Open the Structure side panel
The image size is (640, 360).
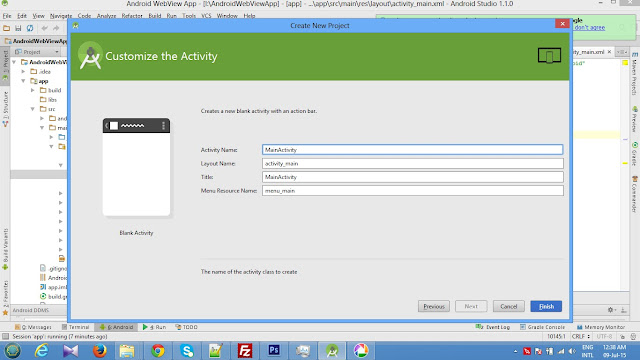(5, 109)
